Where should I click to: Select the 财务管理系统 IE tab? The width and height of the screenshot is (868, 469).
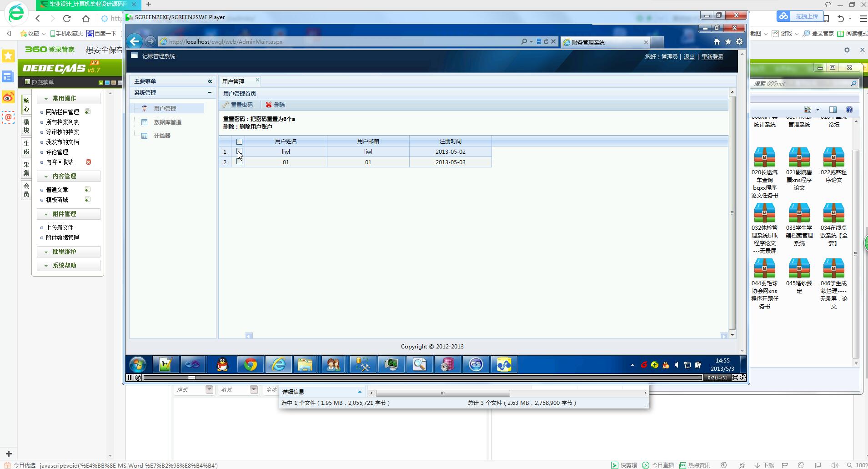click(x=606, y=42)
